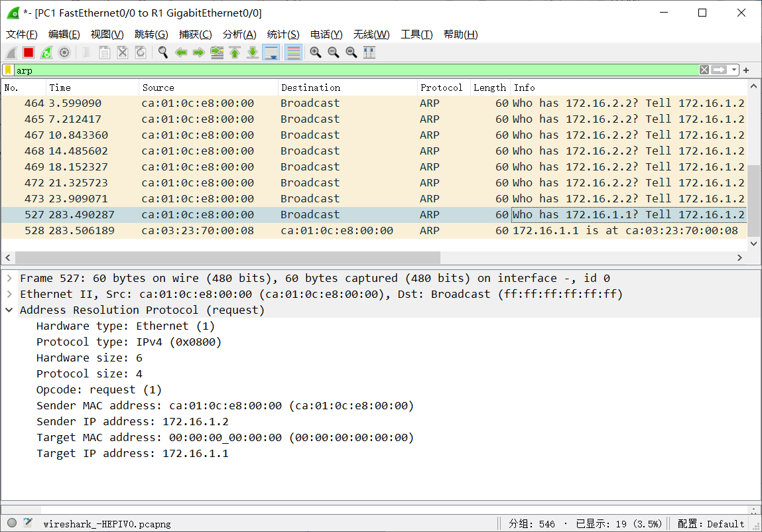Expand the Ethernet II section

click(9, 294)
